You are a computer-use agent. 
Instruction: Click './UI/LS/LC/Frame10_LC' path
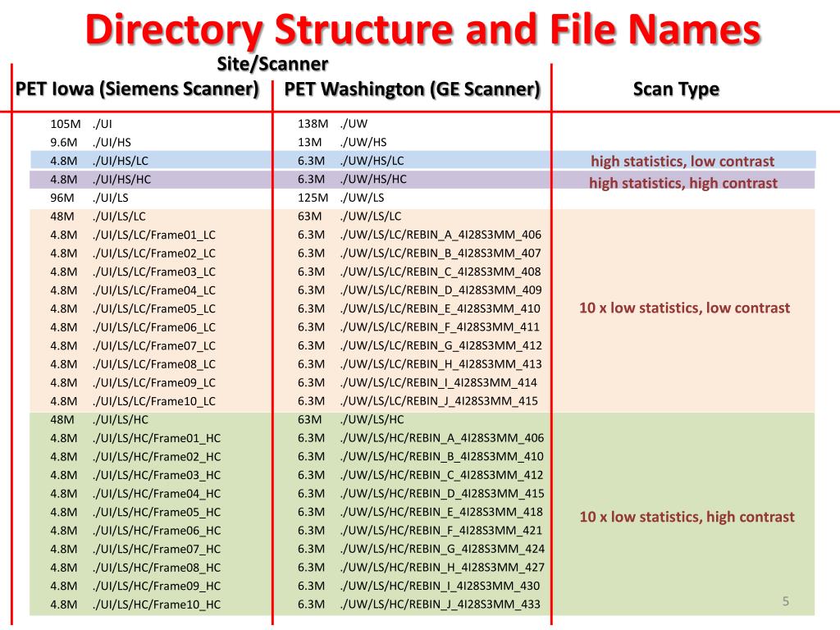[153, 401]
